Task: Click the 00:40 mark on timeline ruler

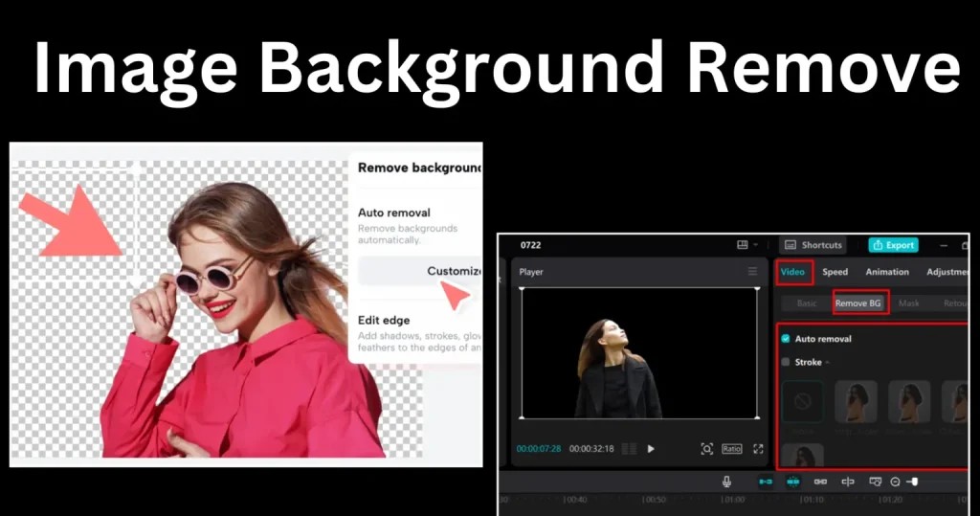Action: coord(575,500)
